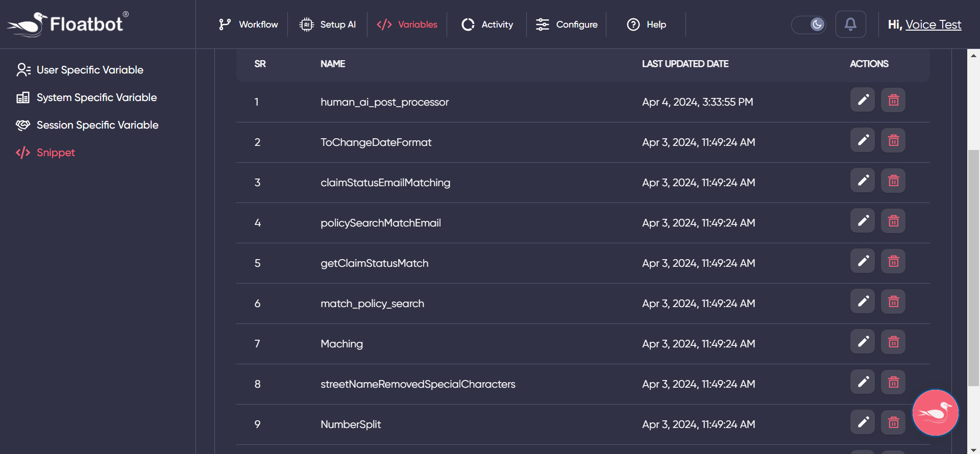Click the scrollbar up arrow
This screenshot has height=454, width=980.
973,55
